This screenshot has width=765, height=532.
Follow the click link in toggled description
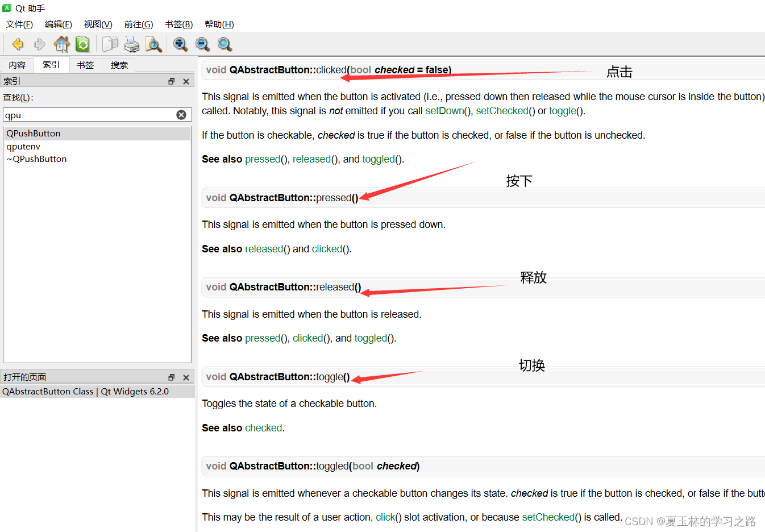coord(385,517)
